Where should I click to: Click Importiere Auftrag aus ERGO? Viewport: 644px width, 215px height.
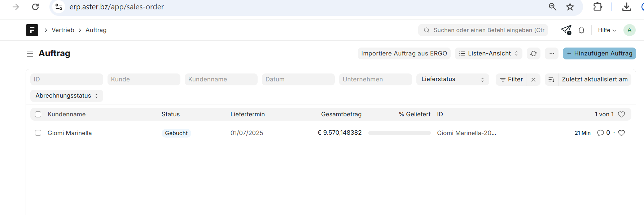(404, 54)
